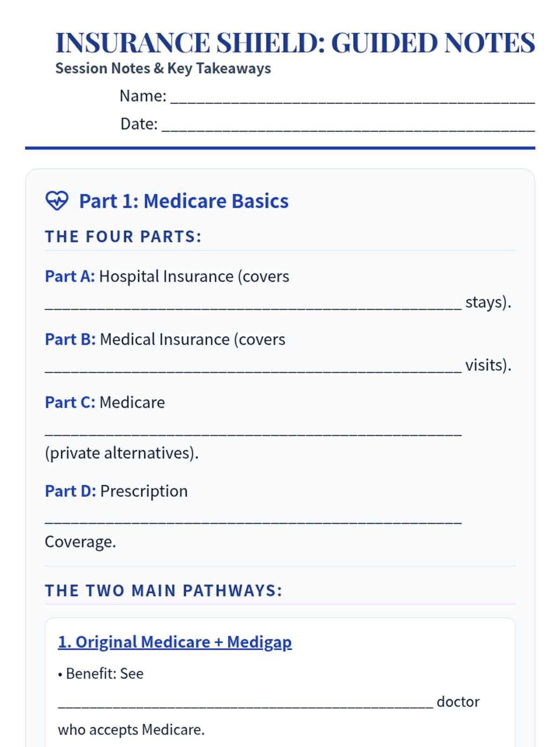Click the Benefit blank before 'doctor'
Screen dimensions: 560x747
pyautogui.click(x=245, y=703)
